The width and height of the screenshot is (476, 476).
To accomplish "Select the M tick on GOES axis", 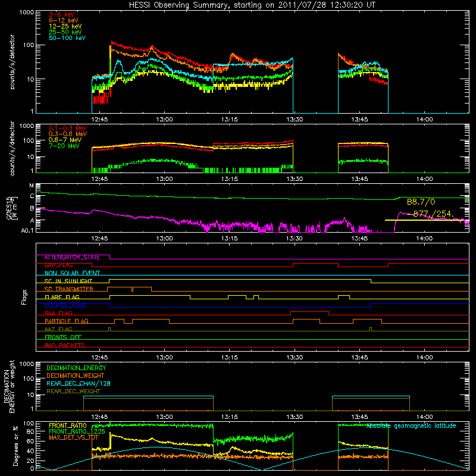I will (x=32, y=186).
